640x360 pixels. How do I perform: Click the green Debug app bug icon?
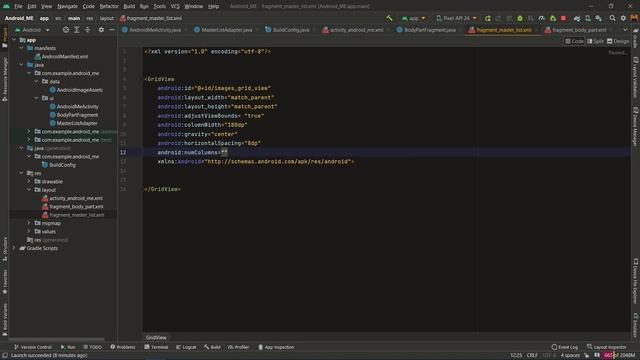point(520,18)
